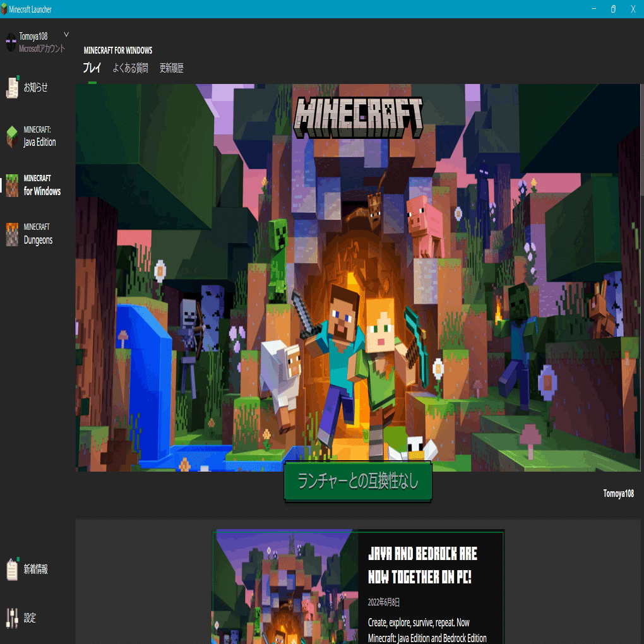Open 新着情報 sidebar label

point(35,569)
